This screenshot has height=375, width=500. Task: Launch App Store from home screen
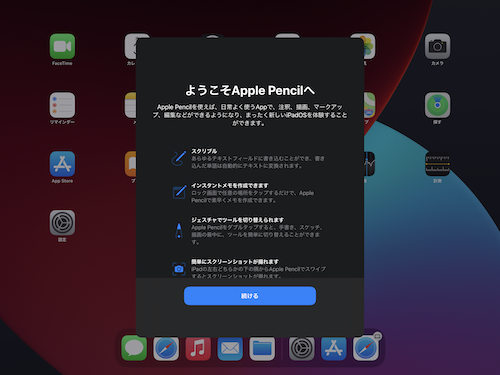62,164
